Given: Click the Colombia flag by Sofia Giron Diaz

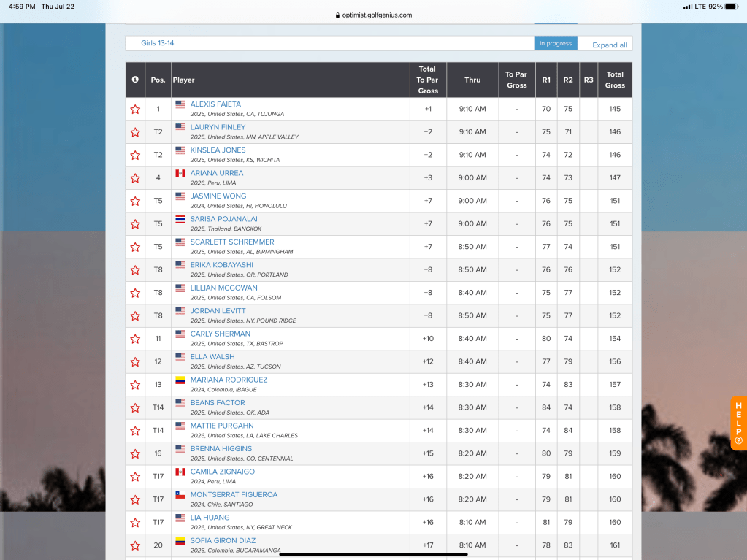Looking at the screenshot, I should coord(180,541).
